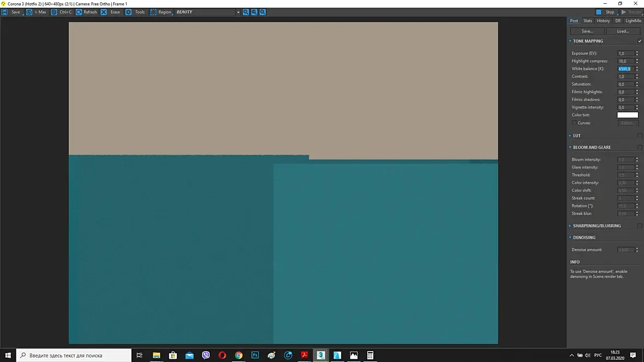Enable the Curves checkbox

pyautogui.click(x=574, y=123)
